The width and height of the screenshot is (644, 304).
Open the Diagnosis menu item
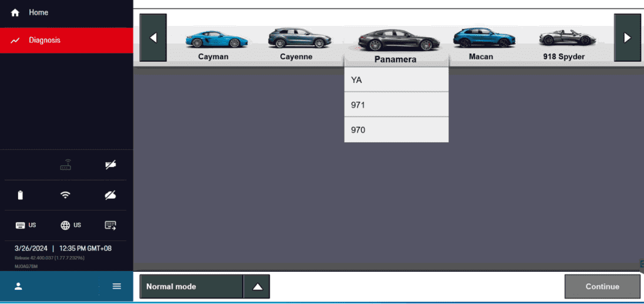click(x=45, y=41)
